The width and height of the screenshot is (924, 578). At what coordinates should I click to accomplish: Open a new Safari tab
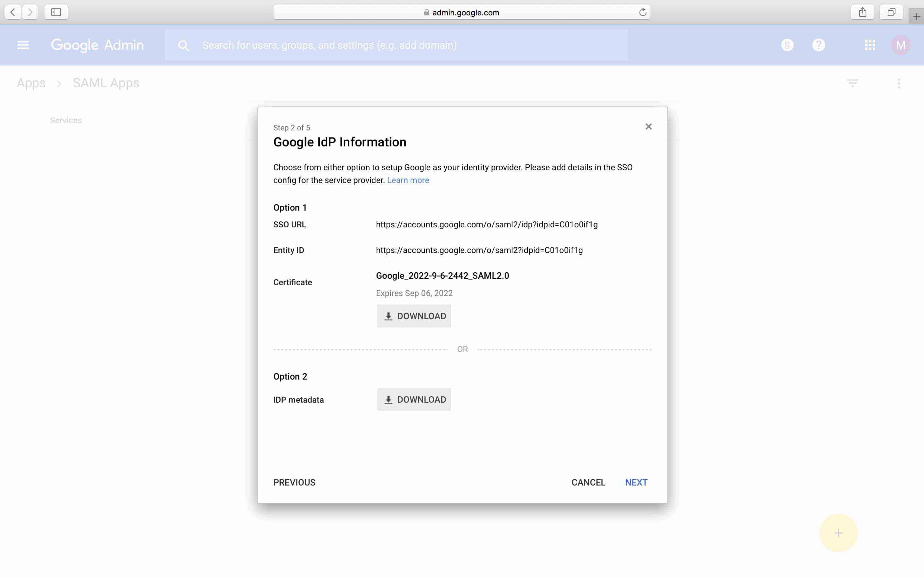coord(916,16)
